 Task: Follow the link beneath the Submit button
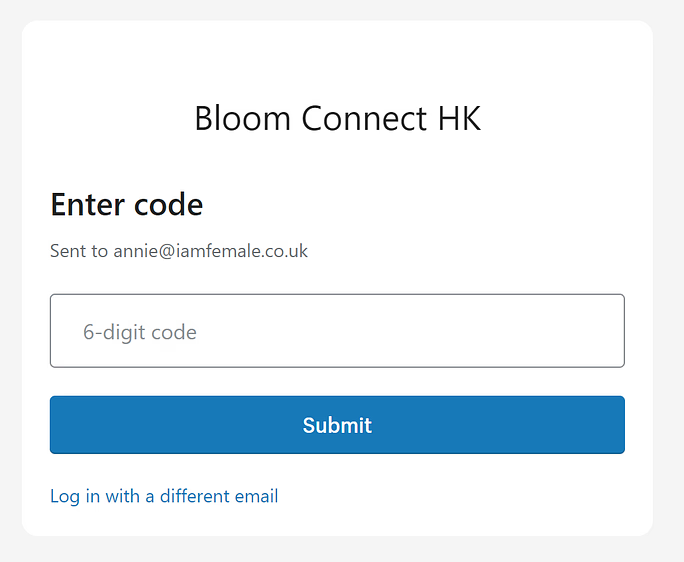pos(164,496)
